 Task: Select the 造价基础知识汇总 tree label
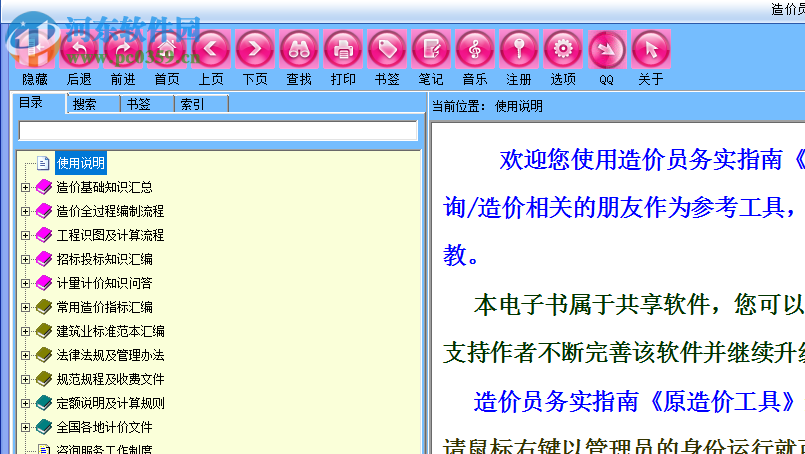104,187
